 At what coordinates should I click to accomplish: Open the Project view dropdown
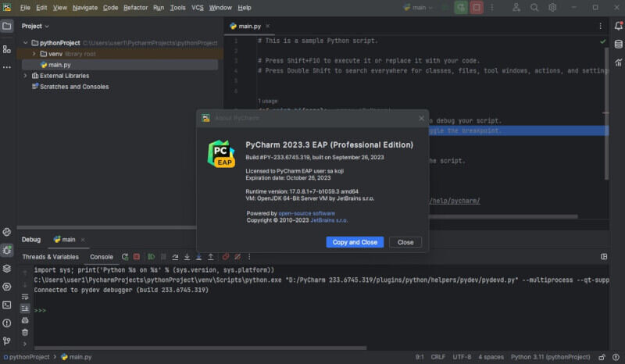point(35,27)
